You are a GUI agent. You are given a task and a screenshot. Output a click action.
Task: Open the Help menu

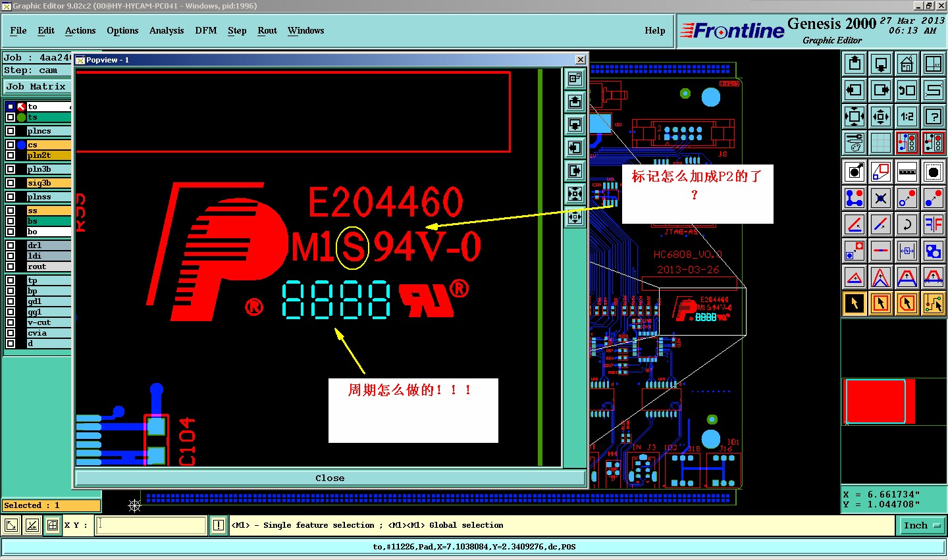click(655, 30)
